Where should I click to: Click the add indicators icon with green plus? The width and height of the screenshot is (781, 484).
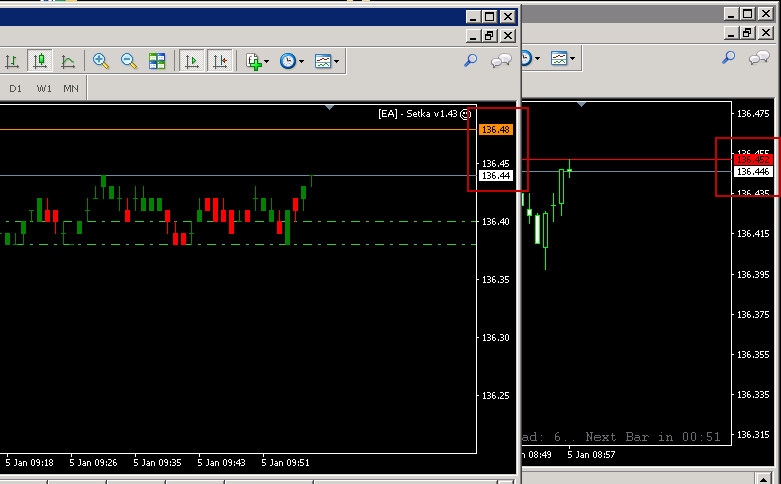point(254,61)
